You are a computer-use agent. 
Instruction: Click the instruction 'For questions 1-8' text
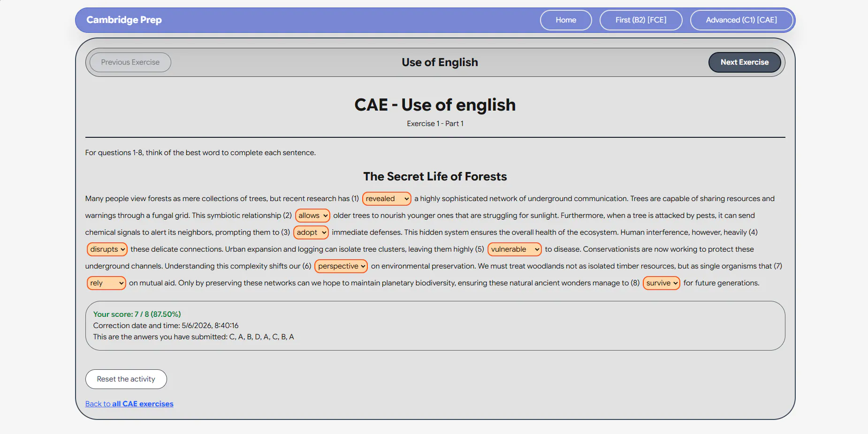pyautogui.click(x=200, y=153)
